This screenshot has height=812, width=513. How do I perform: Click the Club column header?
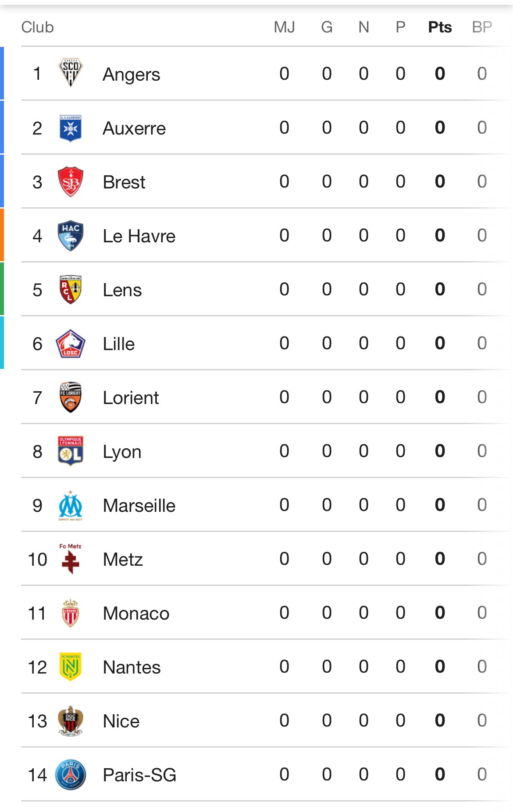(37, 27)
